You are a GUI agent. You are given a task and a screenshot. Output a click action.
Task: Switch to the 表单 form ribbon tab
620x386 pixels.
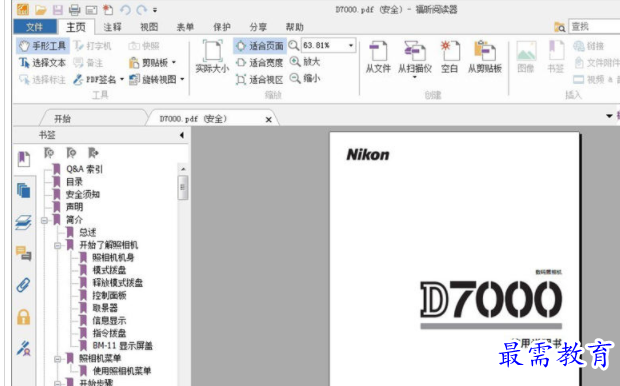(x=185, y=27)
